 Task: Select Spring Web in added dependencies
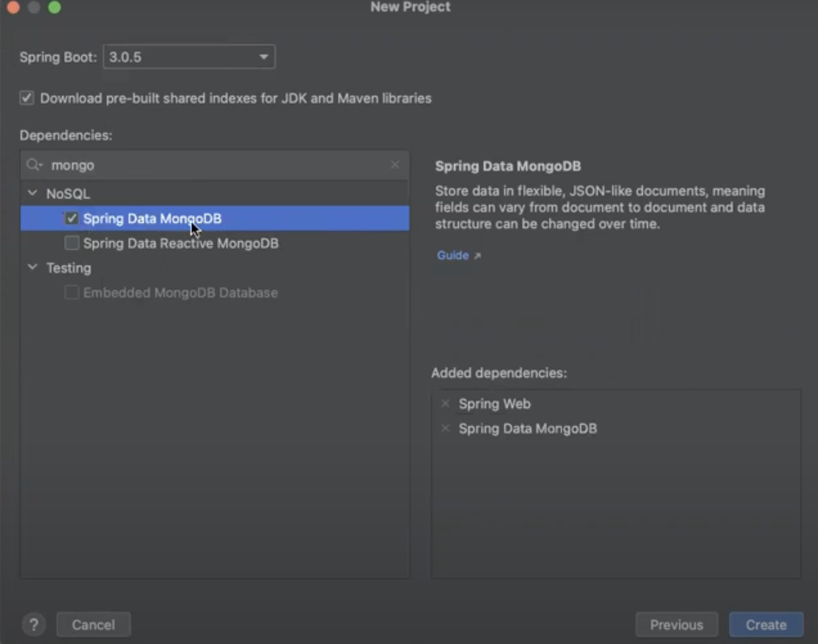point(494,404)
